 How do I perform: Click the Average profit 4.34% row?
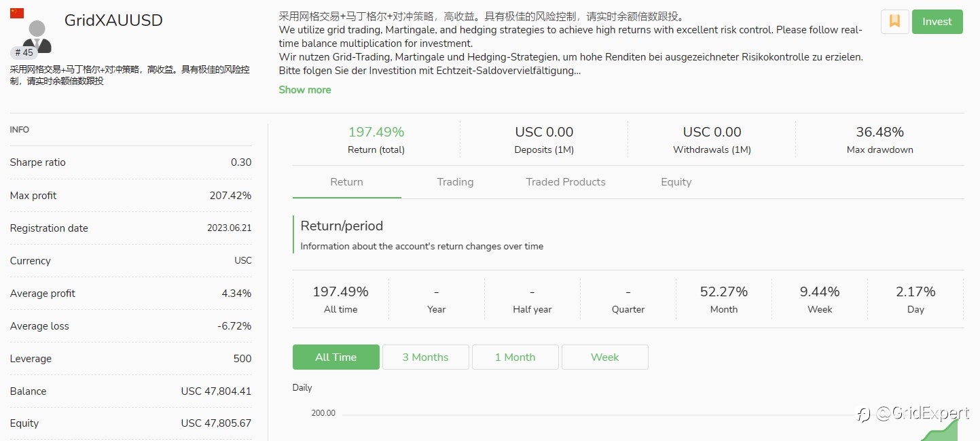click(130, 294)
